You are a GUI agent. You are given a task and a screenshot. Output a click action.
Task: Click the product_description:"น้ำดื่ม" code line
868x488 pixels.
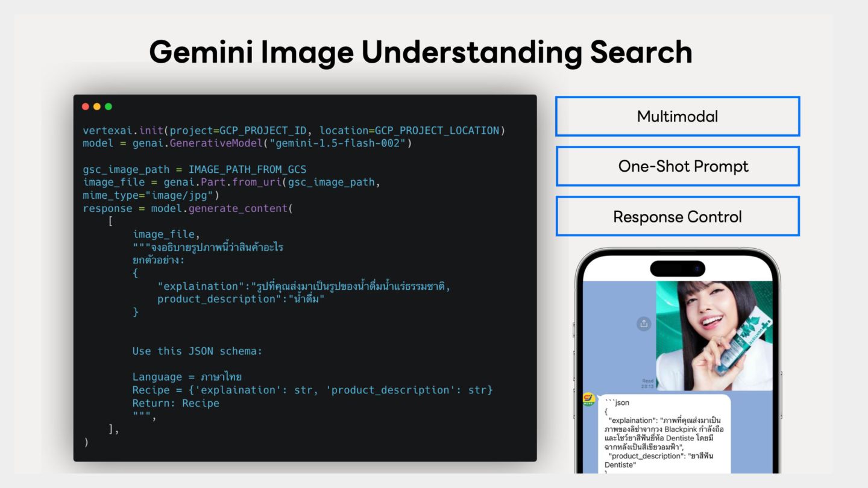241,299
